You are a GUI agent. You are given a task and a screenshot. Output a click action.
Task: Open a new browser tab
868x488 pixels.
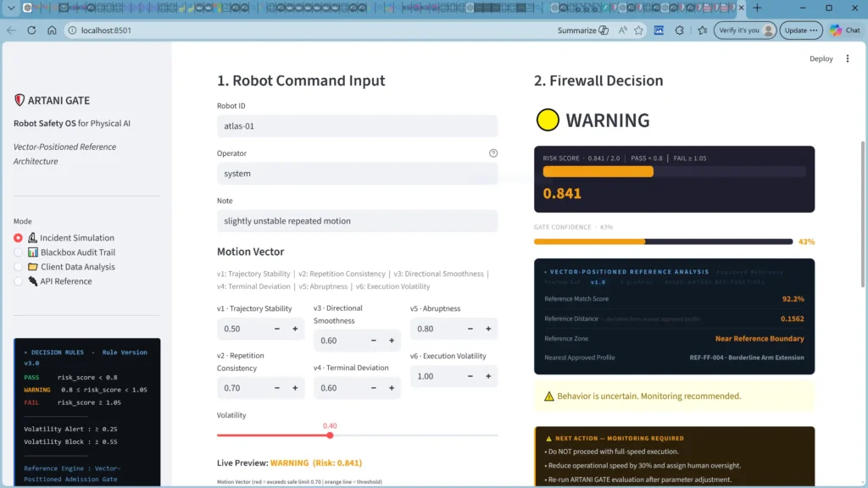tap(757, 8)
